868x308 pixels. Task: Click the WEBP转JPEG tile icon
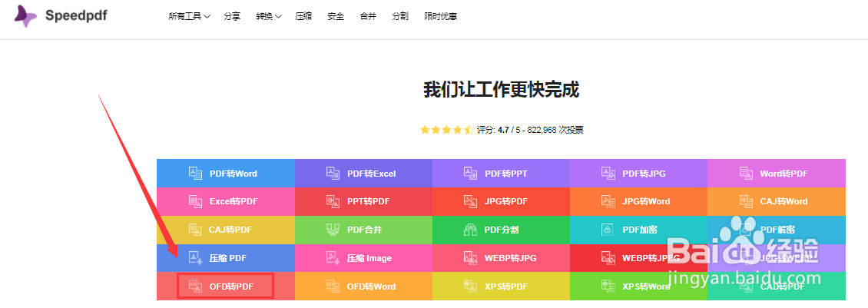(x=608, y=257)
